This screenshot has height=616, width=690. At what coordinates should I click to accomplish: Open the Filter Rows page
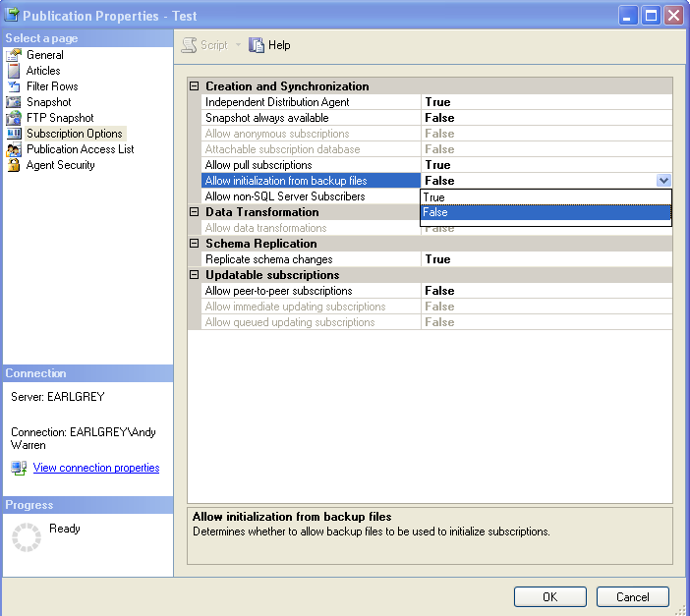coord(52,86)
